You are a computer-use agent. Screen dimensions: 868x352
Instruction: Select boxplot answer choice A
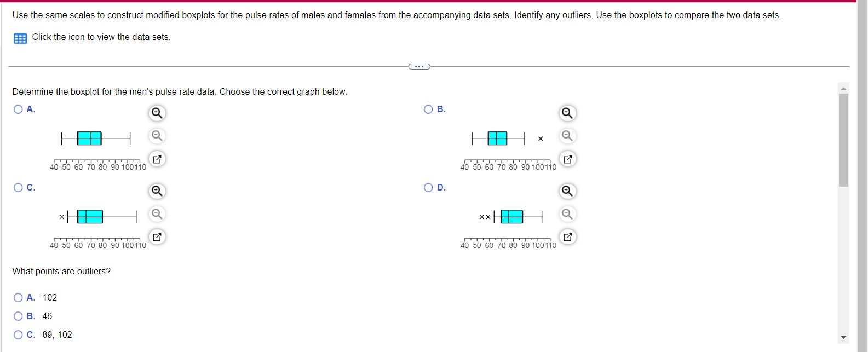point(18,109)
